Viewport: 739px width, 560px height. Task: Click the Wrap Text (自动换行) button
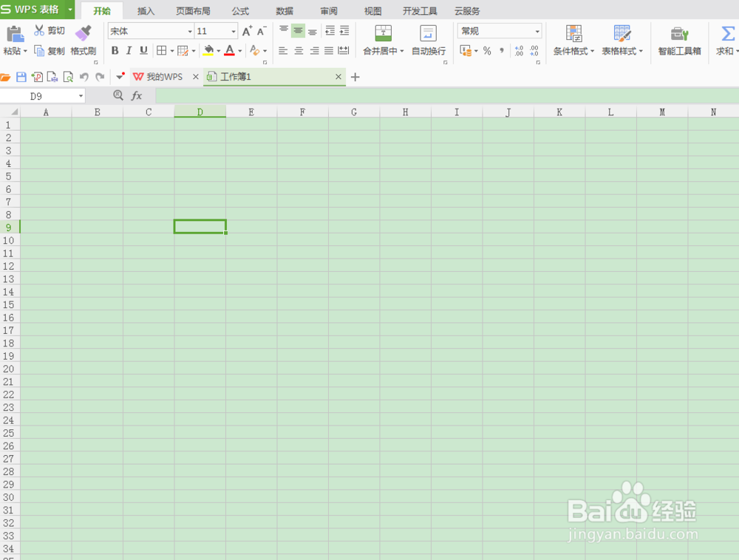(x=429, y=40)
